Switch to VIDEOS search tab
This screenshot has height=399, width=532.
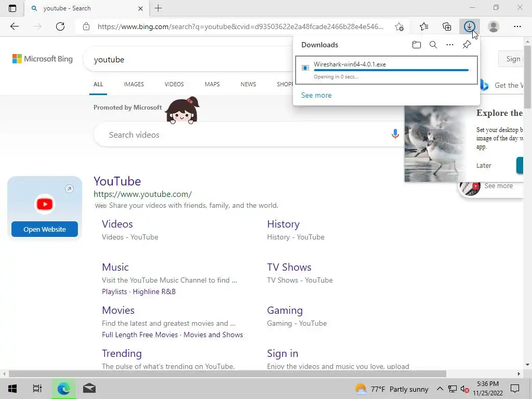click(x=174, y=84)
